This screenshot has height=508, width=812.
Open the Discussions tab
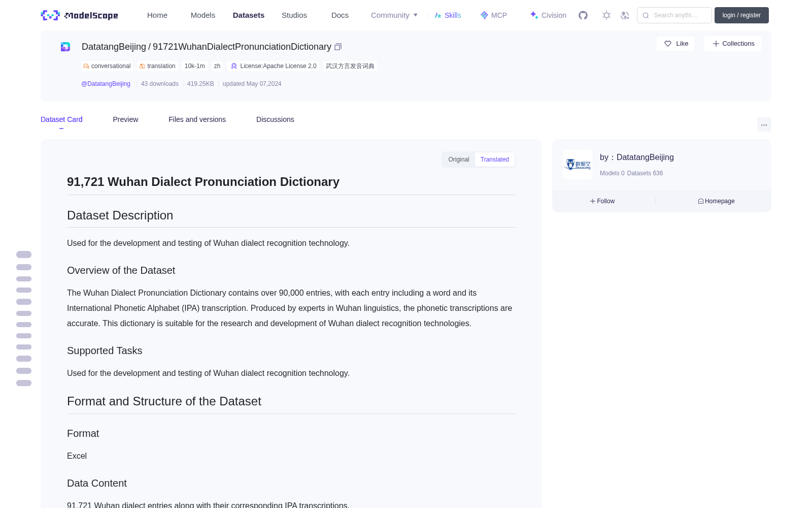pos(275,119)
